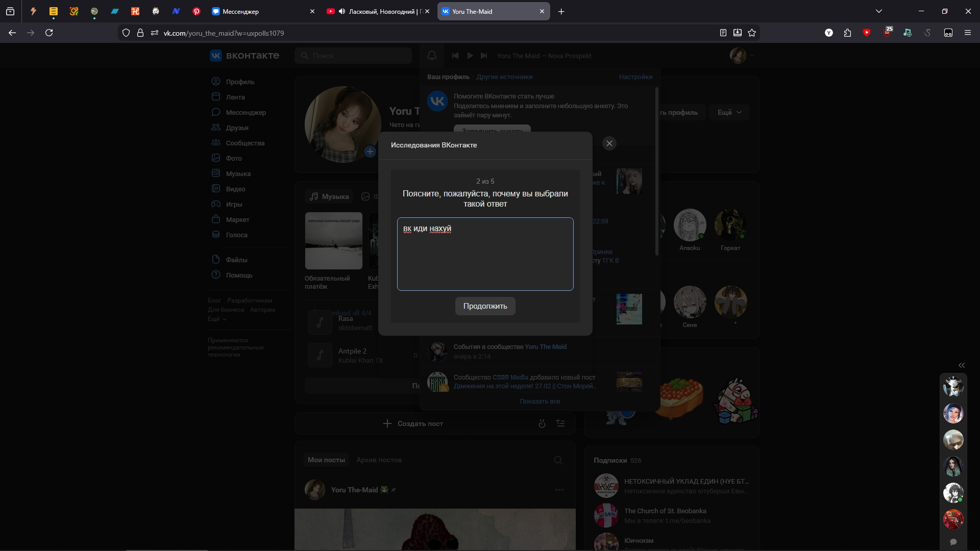
Task: Reload the page with refresh icon
Action: point(49,33)
